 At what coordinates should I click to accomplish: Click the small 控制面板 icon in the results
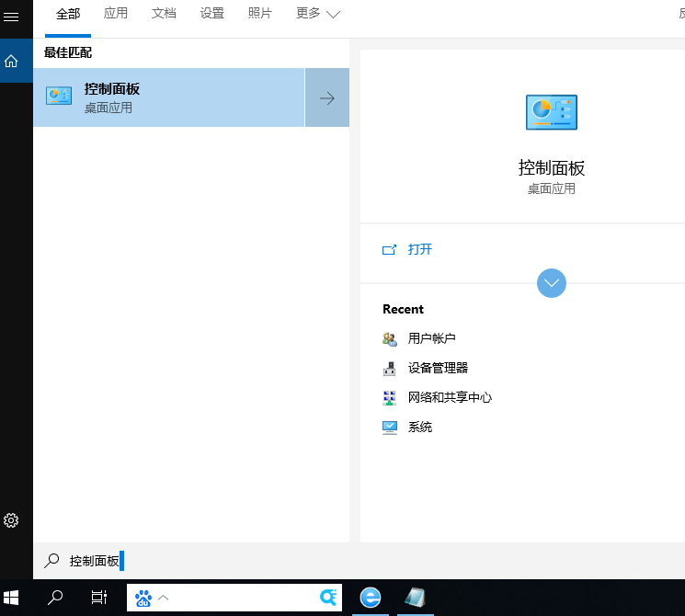[x=59, y=96]
